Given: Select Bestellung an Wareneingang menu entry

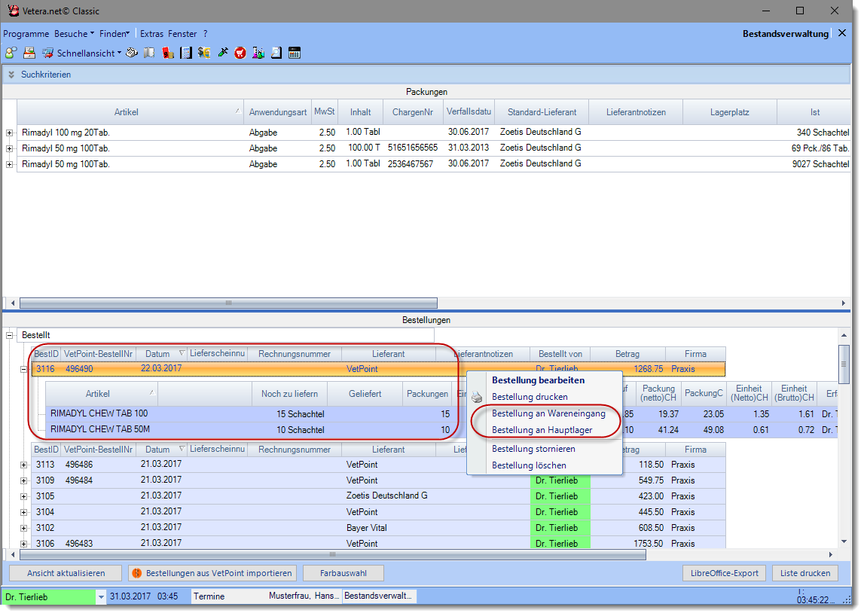Looking at the screenshot, I should pyautogui.click(x=548, y=413).
